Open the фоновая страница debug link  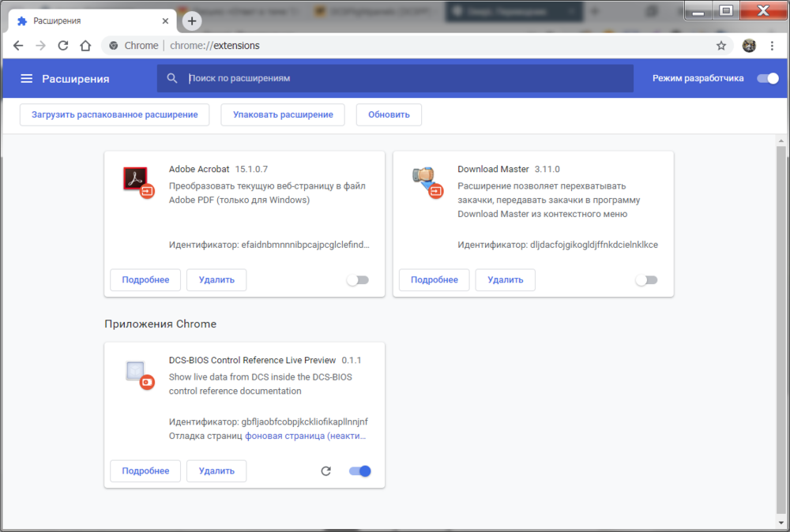point(305,436)
